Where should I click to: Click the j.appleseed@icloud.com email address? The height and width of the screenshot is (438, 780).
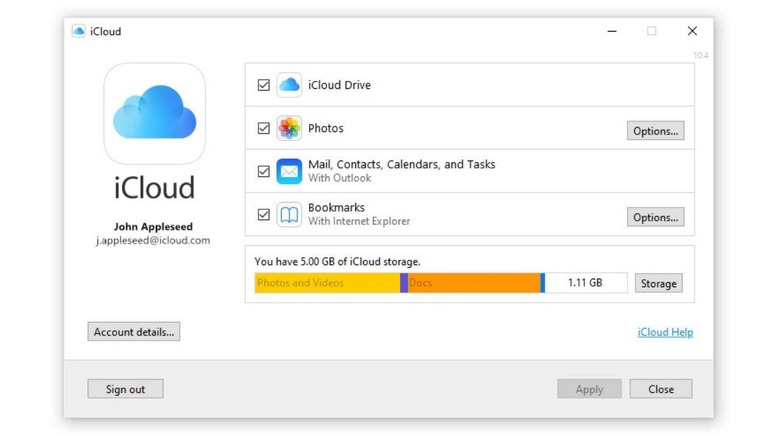(x=153, y=240)
